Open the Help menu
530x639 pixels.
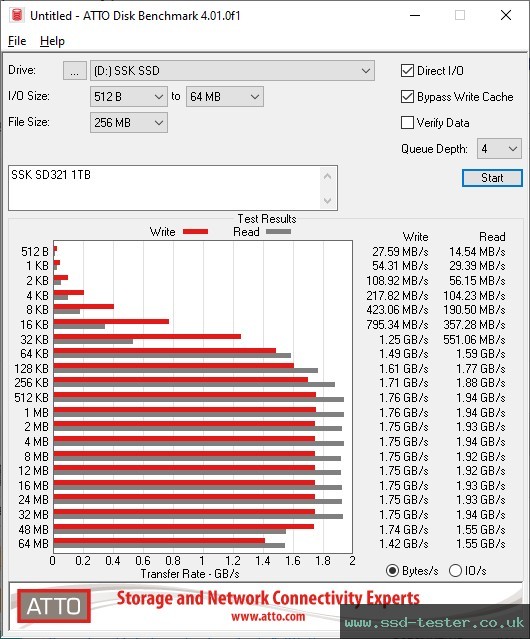(x=52, y=41)
